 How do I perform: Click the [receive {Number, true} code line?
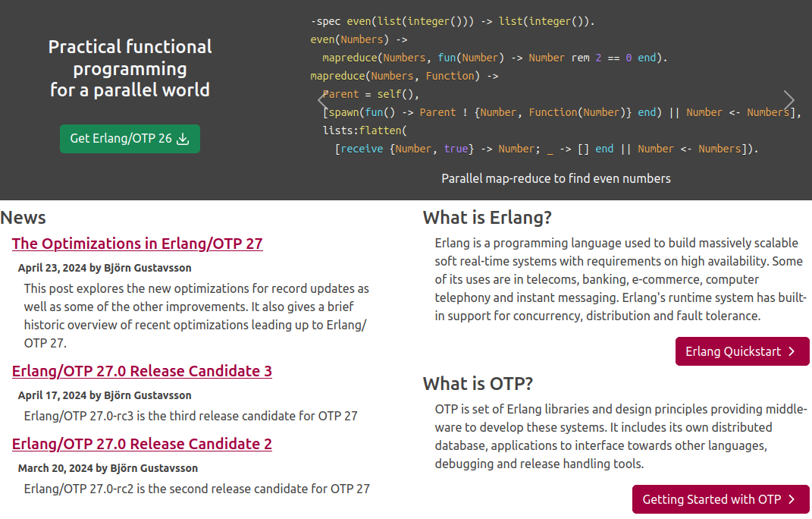547,149
